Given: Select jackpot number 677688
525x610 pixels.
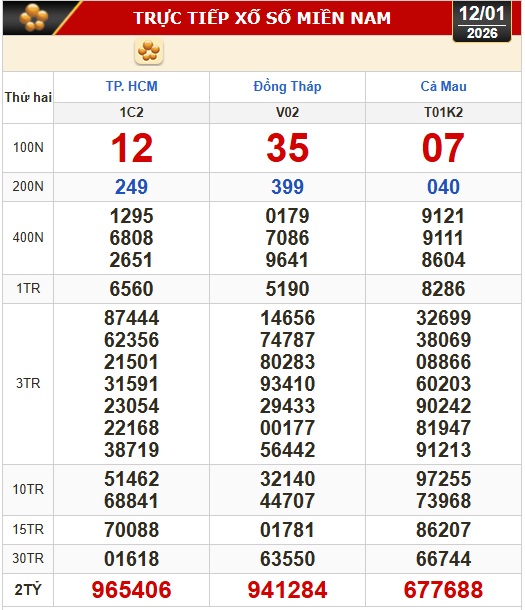Looking at the screenshot, I should point(443,590).
